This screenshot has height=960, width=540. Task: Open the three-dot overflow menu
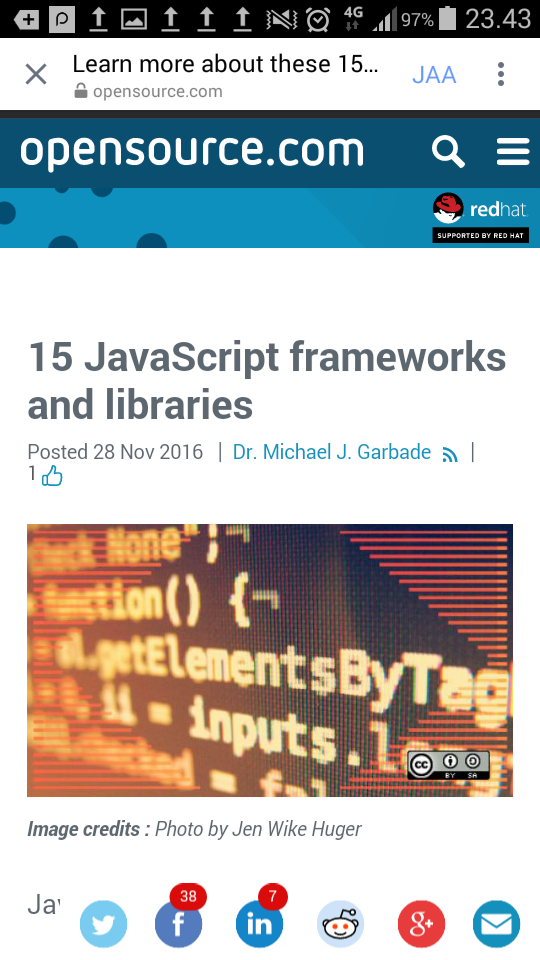501,74
